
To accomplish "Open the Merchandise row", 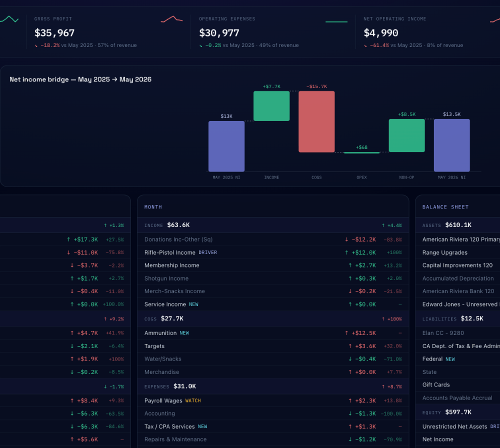I will tap(273, 372).
